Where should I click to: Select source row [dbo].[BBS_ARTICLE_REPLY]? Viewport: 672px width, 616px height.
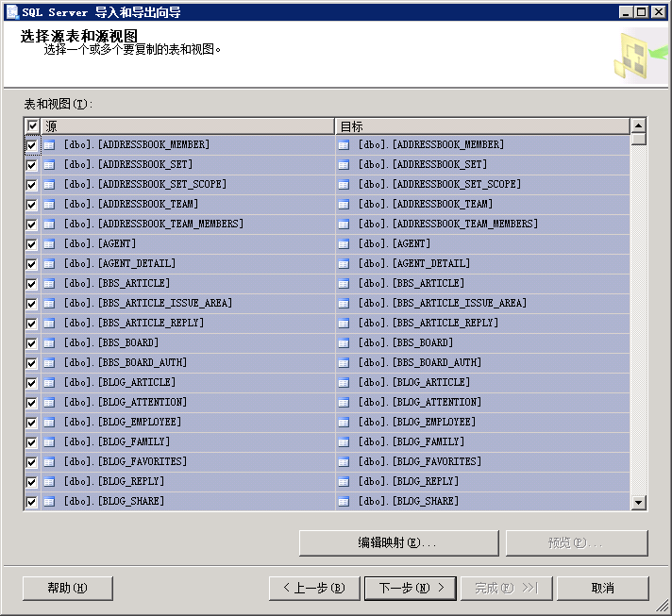188,324
